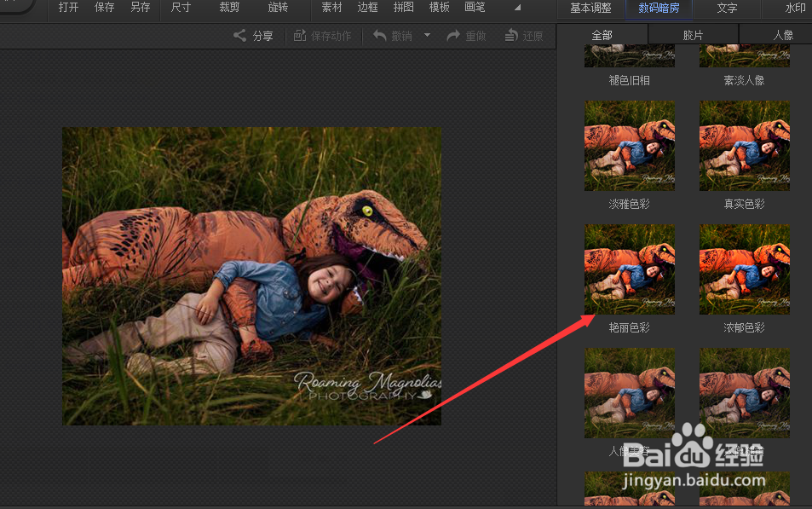
Task: Click the 撤销 undo arrow icon
Action: point(380,35)
